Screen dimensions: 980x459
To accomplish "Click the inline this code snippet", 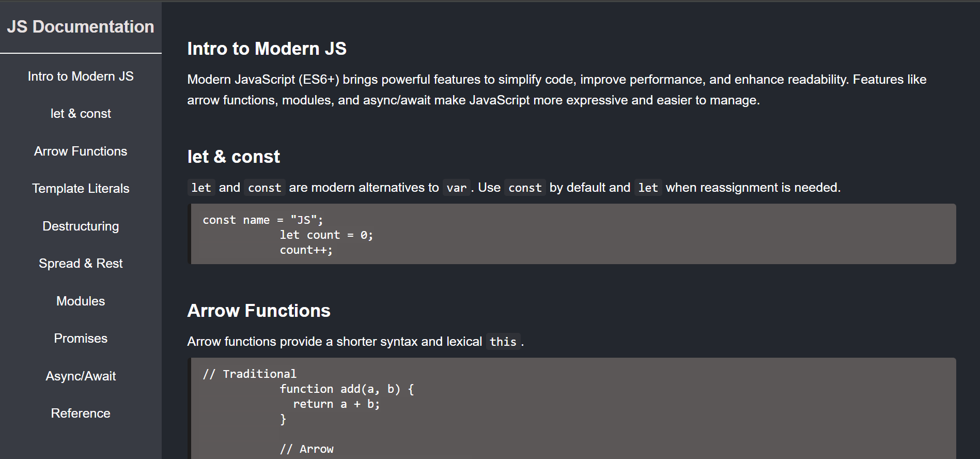I will (x=503, y=342).
